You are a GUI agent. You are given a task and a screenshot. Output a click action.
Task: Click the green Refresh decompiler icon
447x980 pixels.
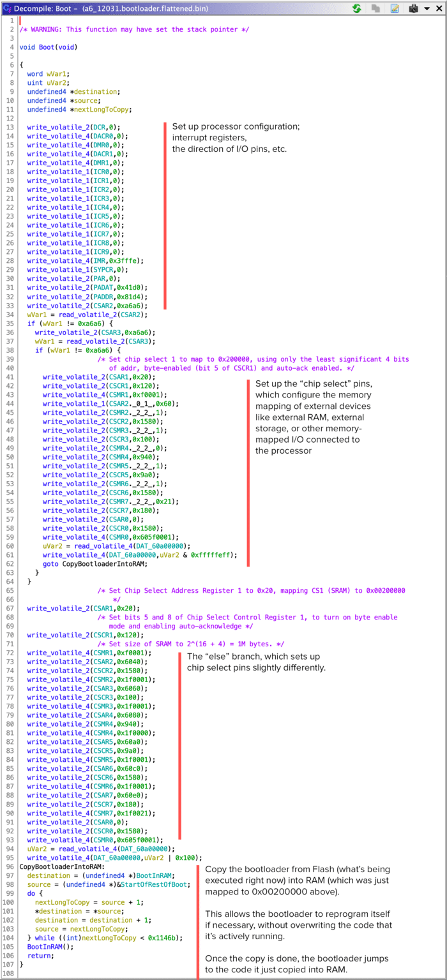pos(358,8)
